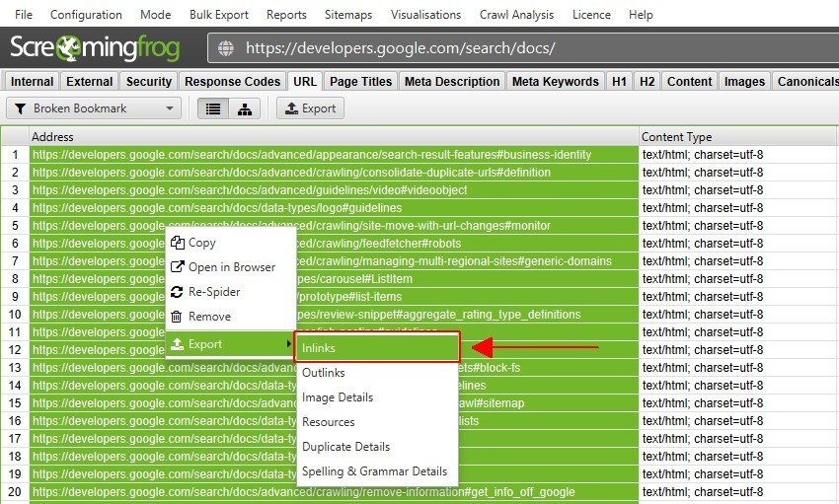Screen dimensions: 839x504
Task: Select Open in Browser context option
Action: [231, 267]
